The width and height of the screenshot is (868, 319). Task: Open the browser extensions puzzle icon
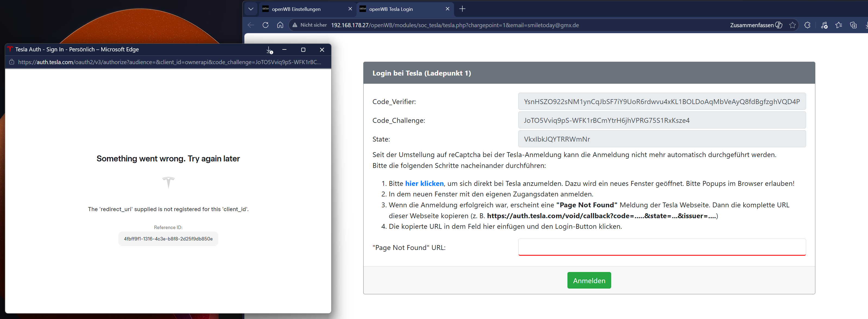pos(807,25)
